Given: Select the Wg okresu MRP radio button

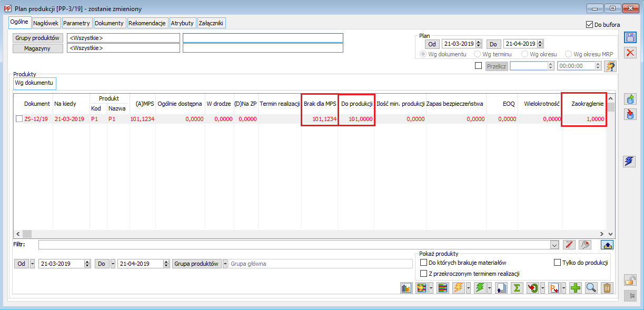Looking at the screenshot, I should click(x=568, y=54).
